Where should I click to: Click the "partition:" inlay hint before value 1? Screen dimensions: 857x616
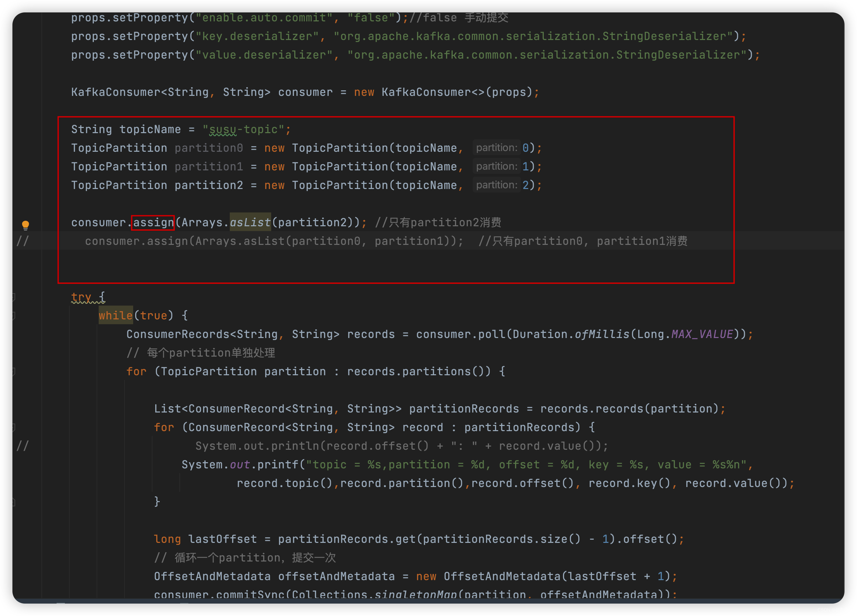pos(496,166)
